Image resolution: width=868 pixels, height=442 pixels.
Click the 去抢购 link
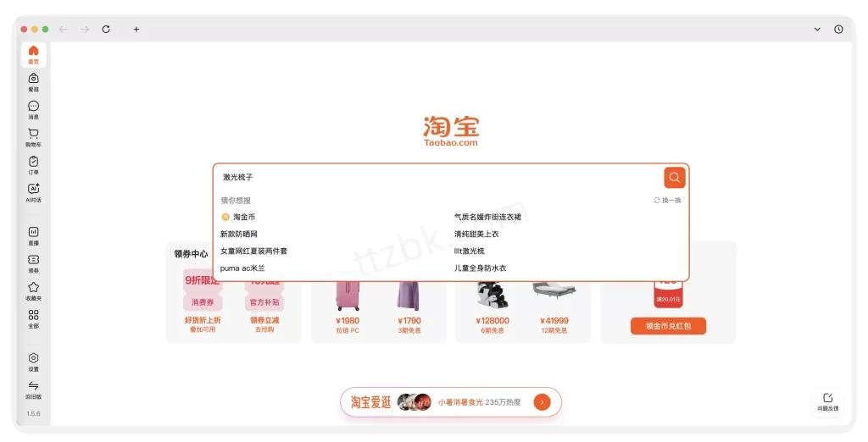264,329
